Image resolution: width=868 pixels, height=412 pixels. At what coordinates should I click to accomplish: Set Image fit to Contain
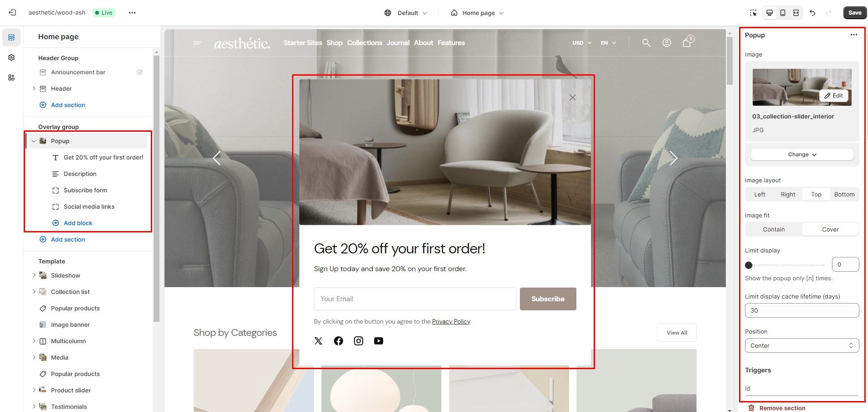pyautogui.click(x=774, y=229)
